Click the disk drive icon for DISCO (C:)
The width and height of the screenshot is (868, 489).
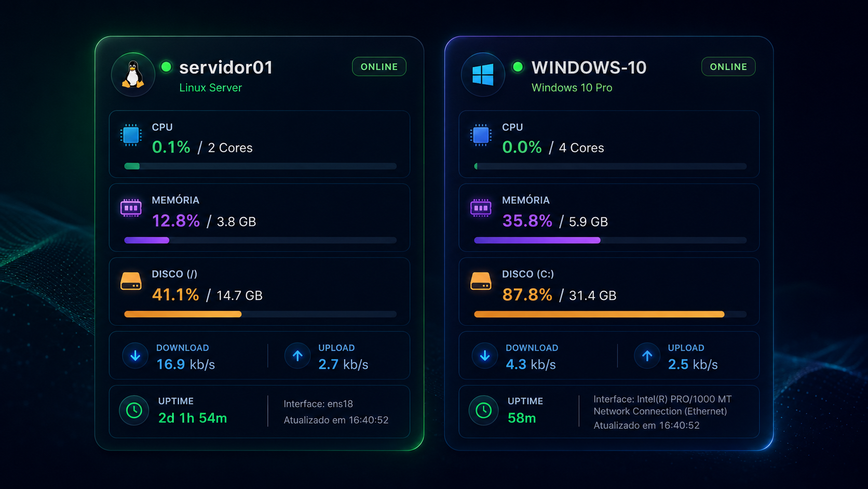coord(481,281)
